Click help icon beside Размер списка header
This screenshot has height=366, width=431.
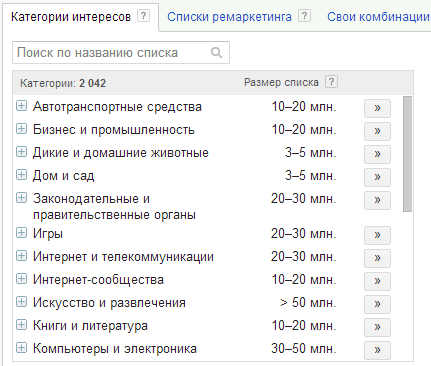[331, 82]
